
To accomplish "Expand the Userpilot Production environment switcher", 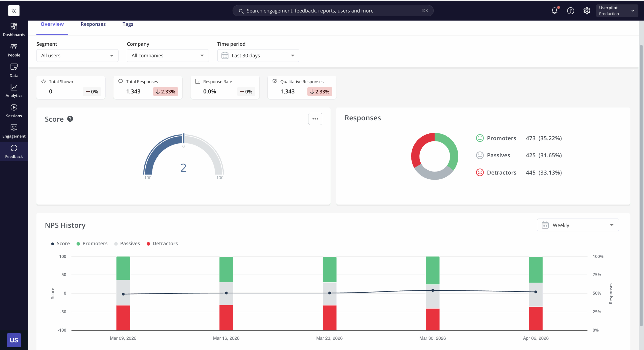I will pos(617,11).
